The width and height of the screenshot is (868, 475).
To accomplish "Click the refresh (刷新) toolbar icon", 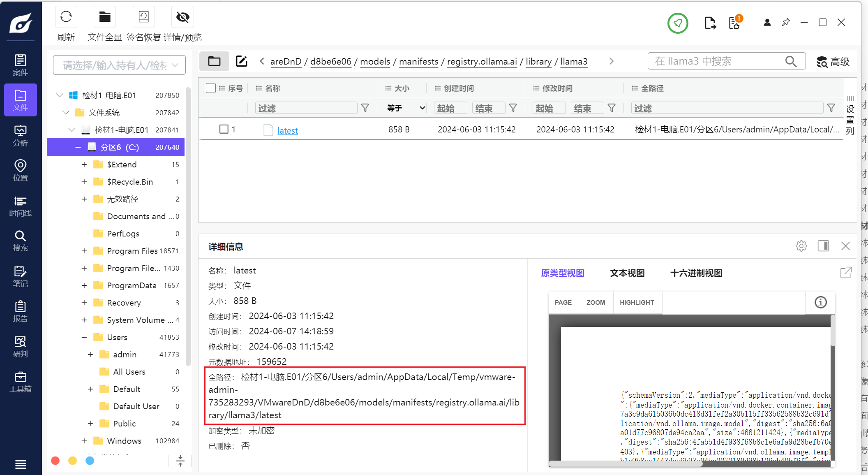I will click(x=66, y=17).
